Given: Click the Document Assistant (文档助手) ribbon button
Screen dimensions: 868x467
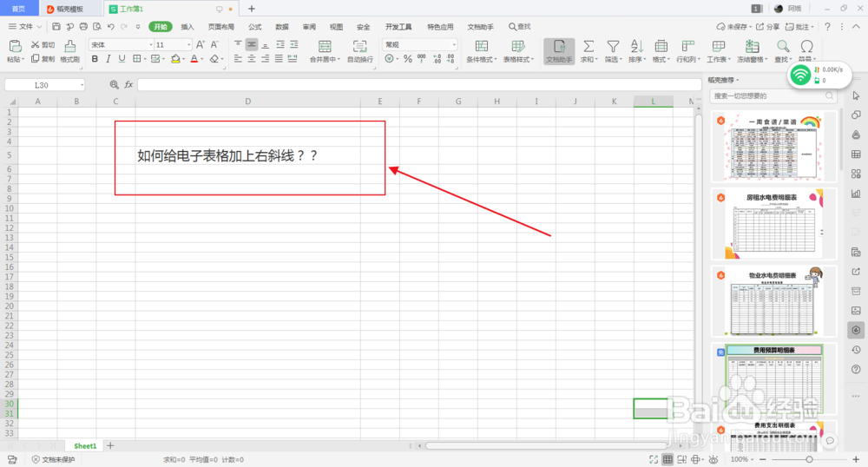Looking at the screenshot, I should (559, 51).
